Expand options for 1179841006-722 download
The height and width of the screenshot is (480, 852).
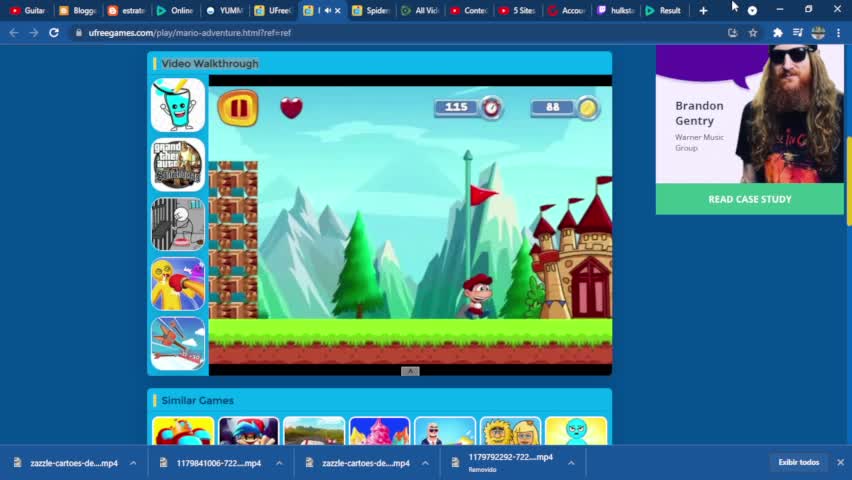pyautogui.click(x=279, y=463)
